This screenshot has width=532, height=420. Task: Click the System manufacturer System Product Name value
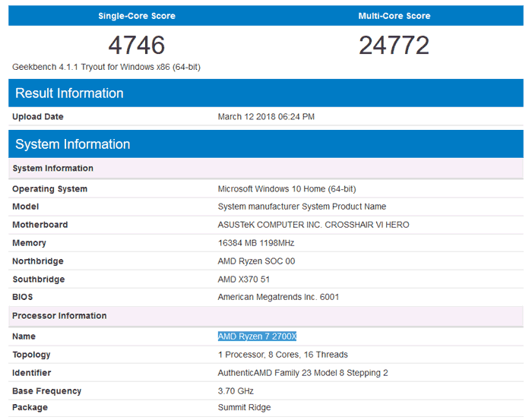pyautogui.click(x=302, y=207)
